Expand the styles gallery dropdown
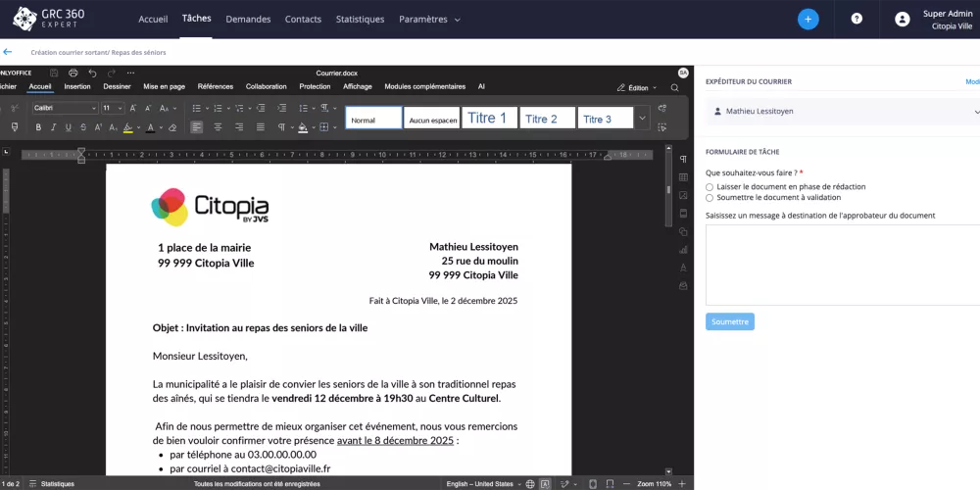 tap(642, 119)
